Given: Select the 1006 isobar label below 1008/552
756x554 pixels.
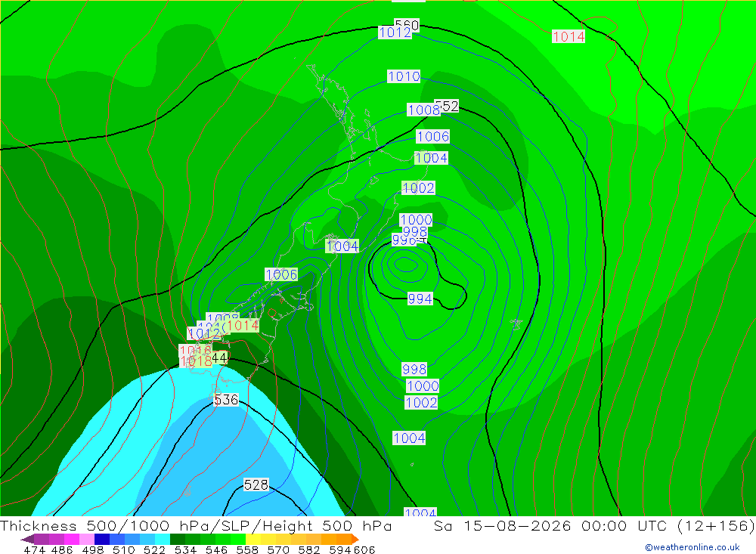Looking at the screenshot, I should (432, 137).
